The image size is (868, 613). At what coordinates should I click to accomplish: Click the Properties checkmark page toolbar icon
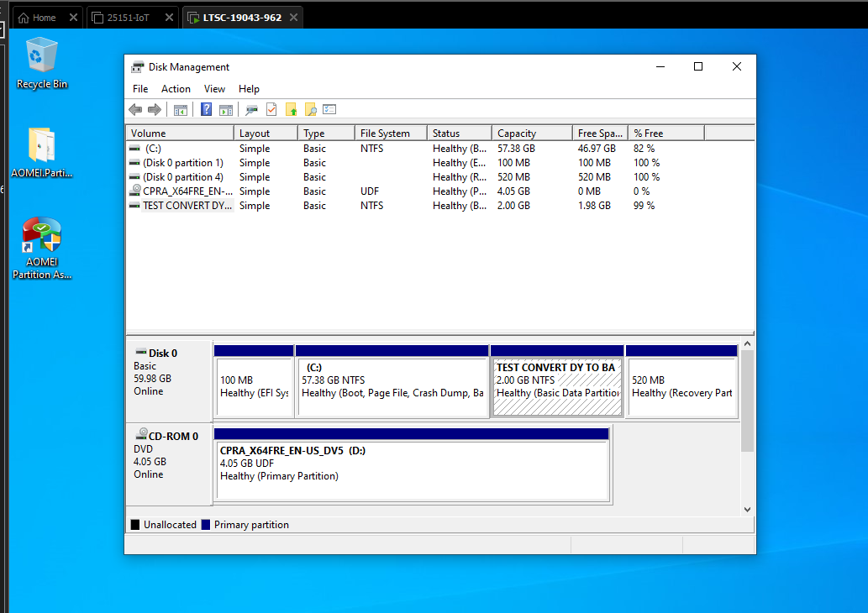[271, 109]
